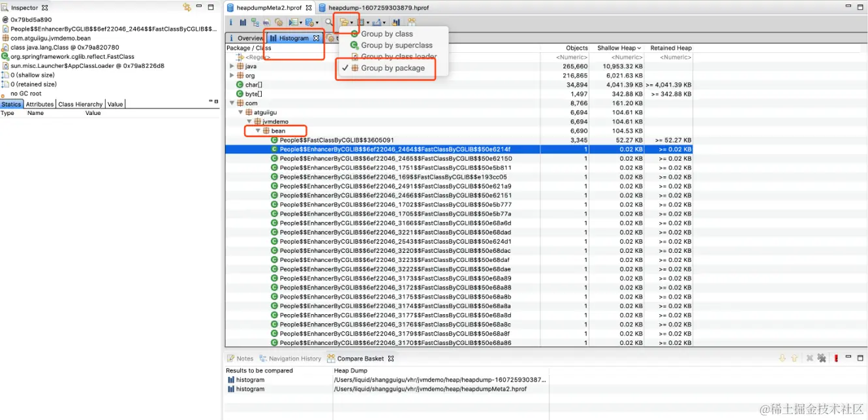Screen dimensions: 868x420
Task: Click Numeric filter under Objects column
Action: pos(571,57)
